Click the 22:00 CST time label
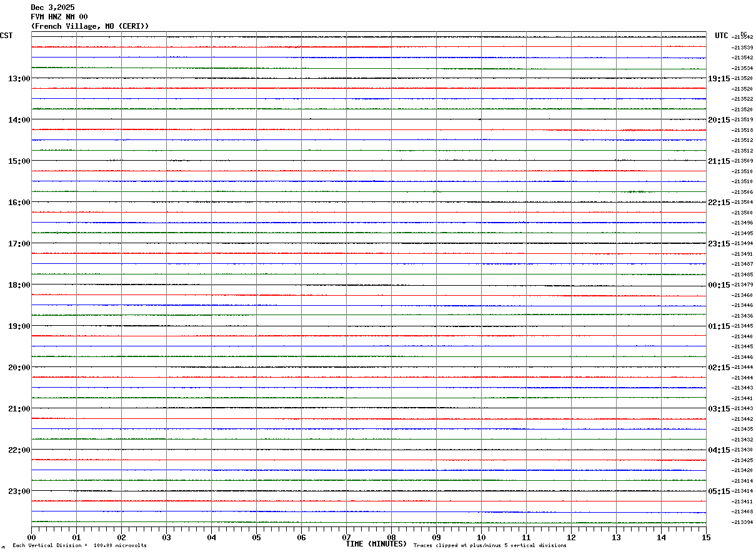 [x=19, y=450]
